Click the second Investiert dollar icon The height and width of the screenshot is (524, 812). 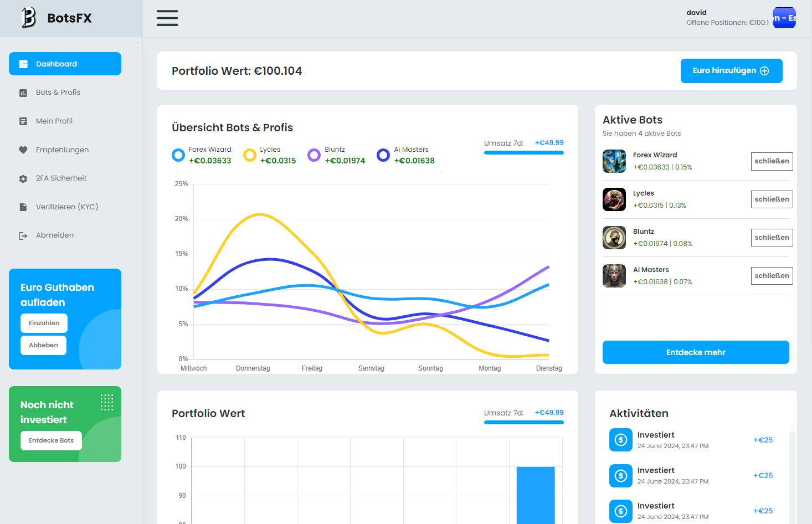click(x=621, y=476)
